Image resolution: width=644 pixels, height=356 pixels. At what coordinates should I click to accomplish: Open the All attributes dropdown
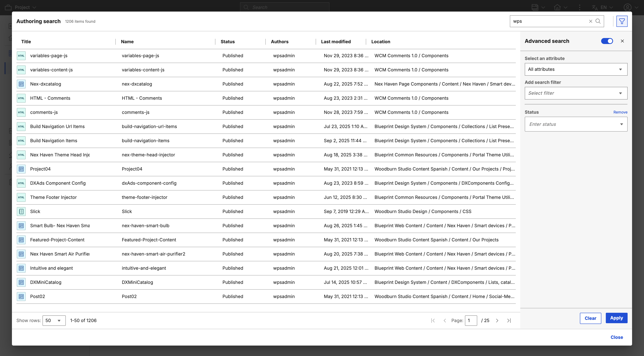tap(576, 69)
